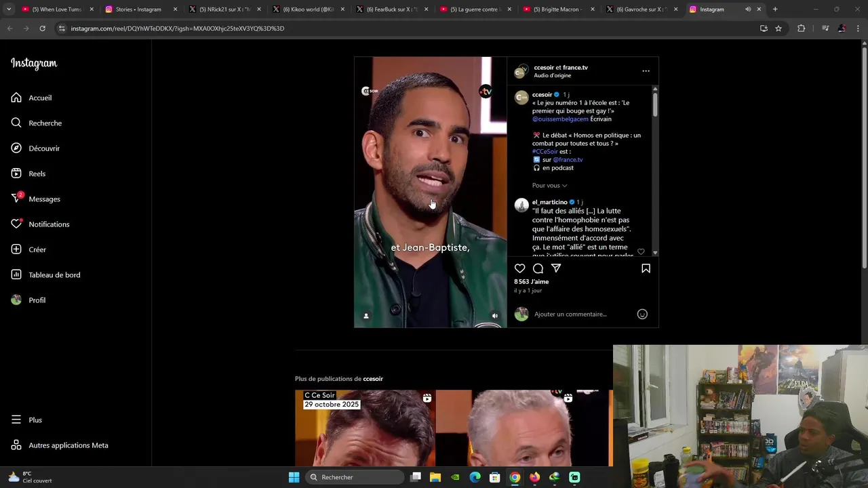Click Audio d'origine link
Image resolution: width=868 pixels, height=488 pixels.
(x=552, y=75)
